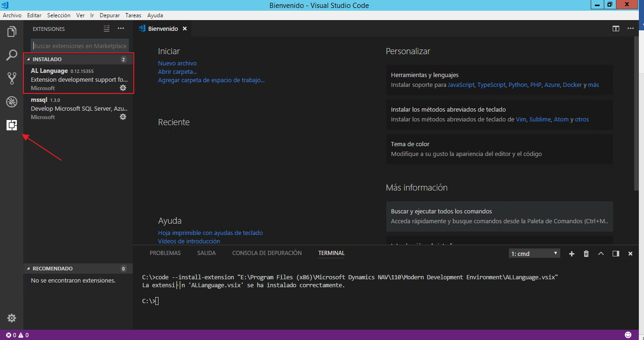This screenshot has height=340, width=644.
Task: Clear the extensions search results icon
Action: tap(107, 29)
